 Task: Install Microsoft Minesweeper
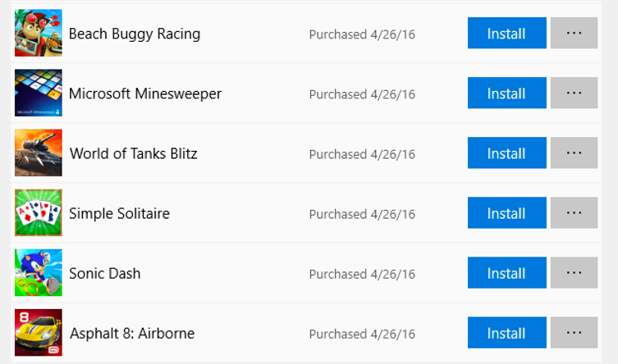click(x=506, y=93)
